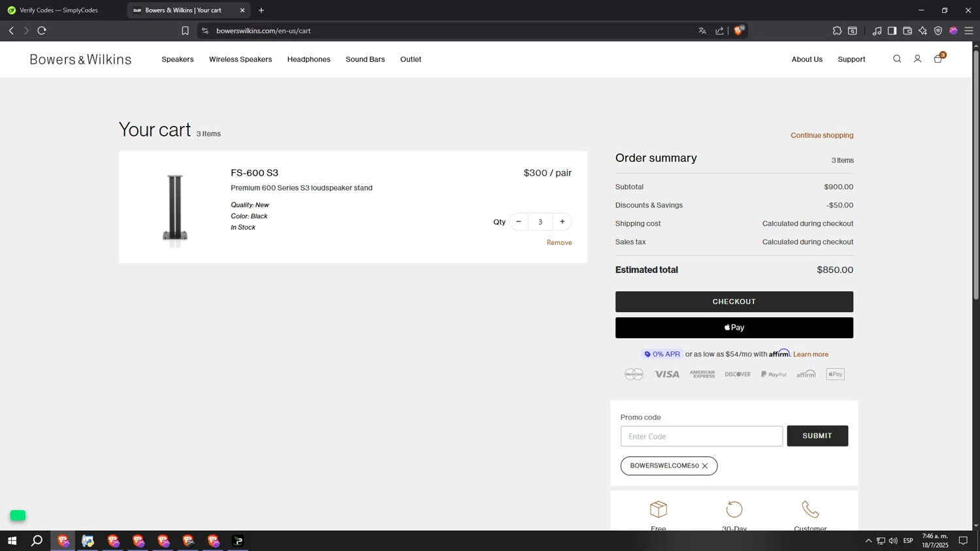Click the Bowers & Wilkins logo

[80, 59]
